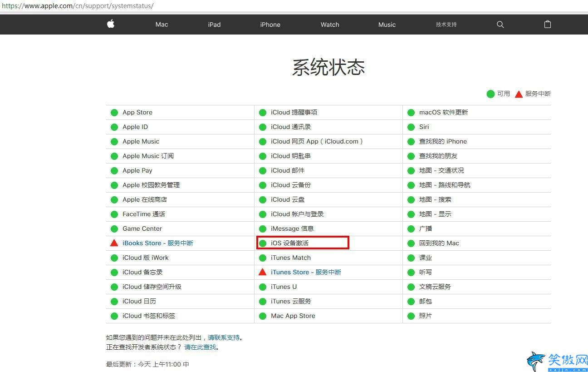Click the Apple 校园教务管理 text
Image resolution: width=588 pixels, height=372 pixels.
click(x=151, y=185)
